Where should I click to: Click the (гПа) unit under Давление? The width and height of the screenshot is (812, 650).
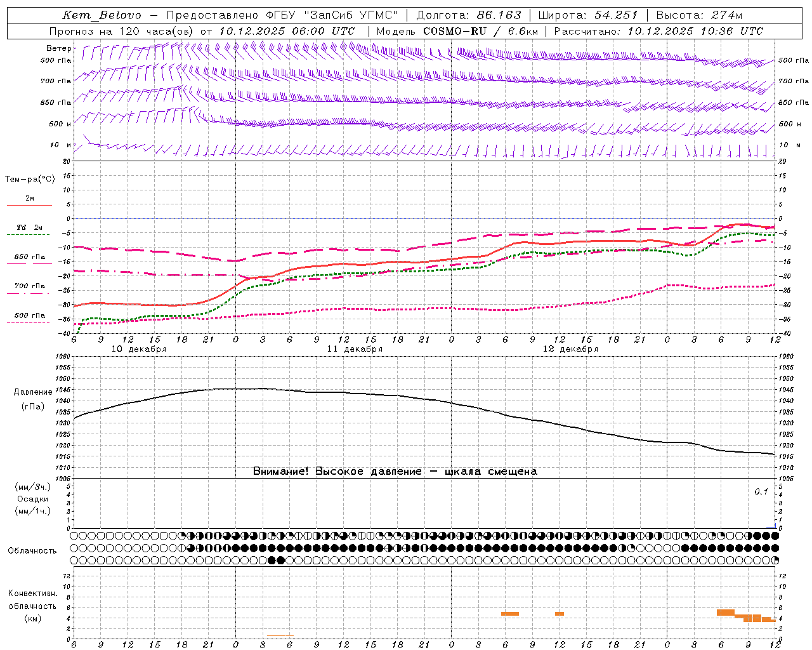point(33,407)
